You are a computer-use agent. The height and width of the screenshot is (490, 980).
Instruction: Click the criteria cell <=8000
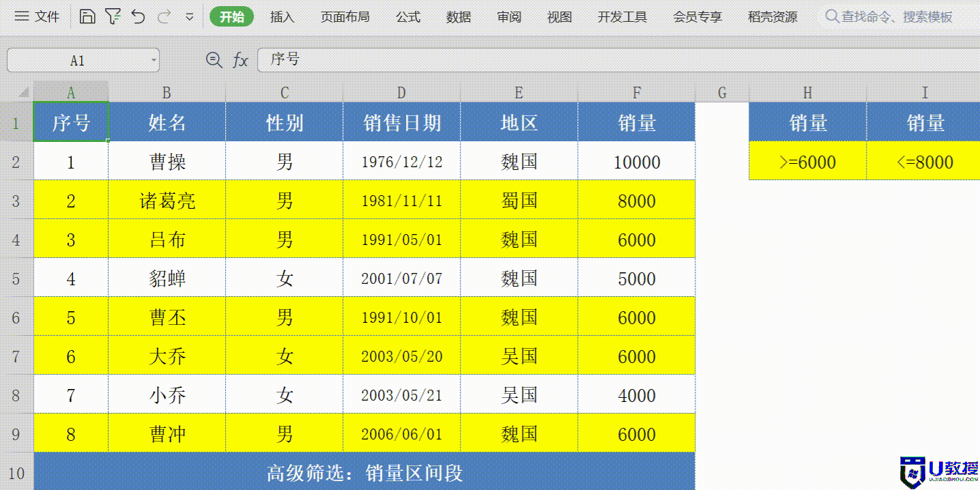pyautogui.click(x=923, y=162)
